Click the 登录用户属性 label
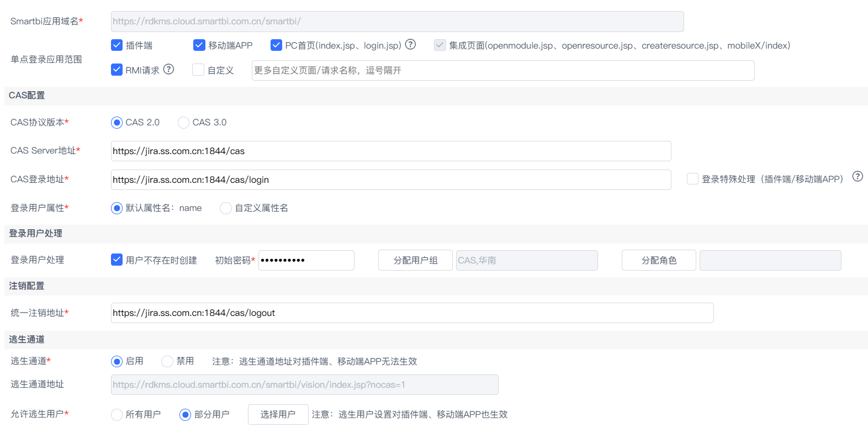 pos(40,208)
